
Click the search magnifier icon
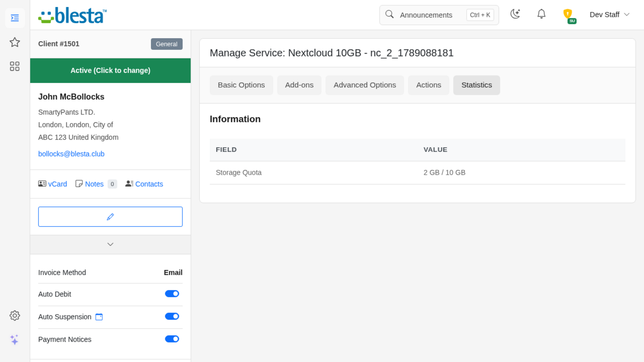point(389,14)
